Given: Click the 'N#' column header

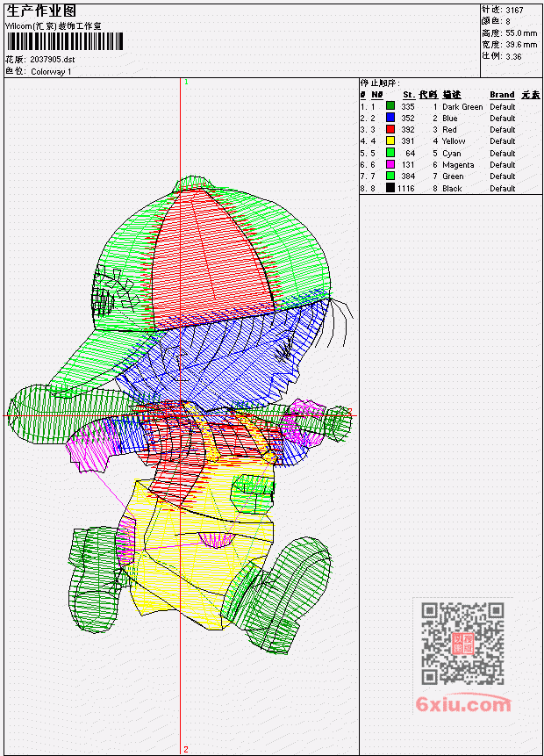Looking at the screenshot, I should click(377, 95).
